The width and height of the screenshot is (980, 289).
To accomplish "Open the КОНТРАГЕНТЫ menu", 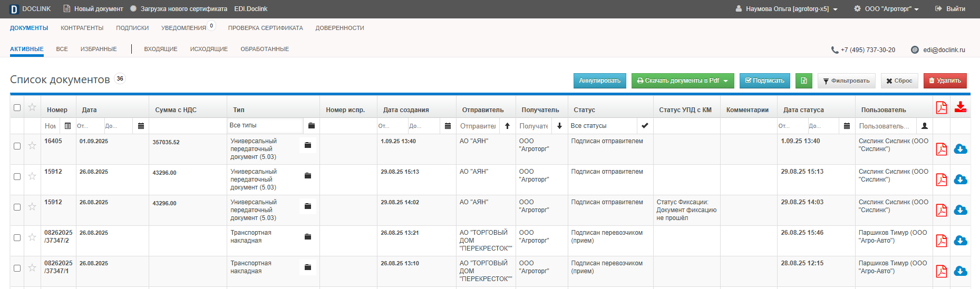I will (x=82, y=28).
